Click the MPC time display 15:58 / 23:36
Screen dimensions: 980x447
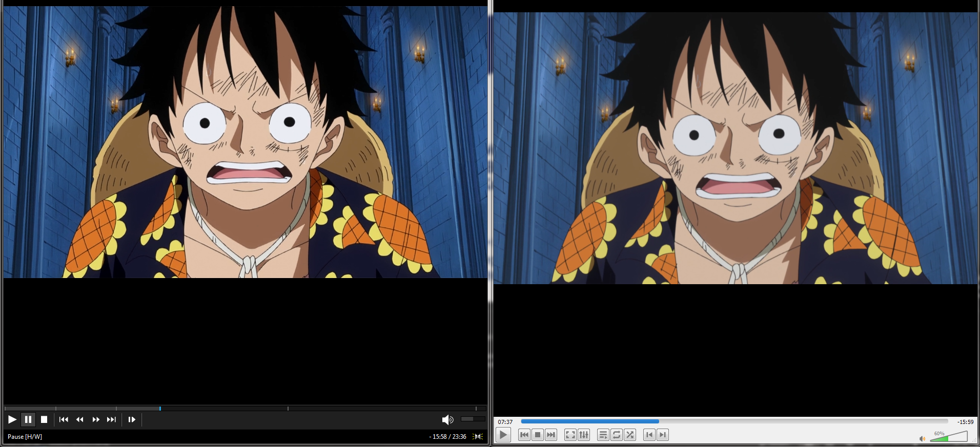click(x=447, y=437)
